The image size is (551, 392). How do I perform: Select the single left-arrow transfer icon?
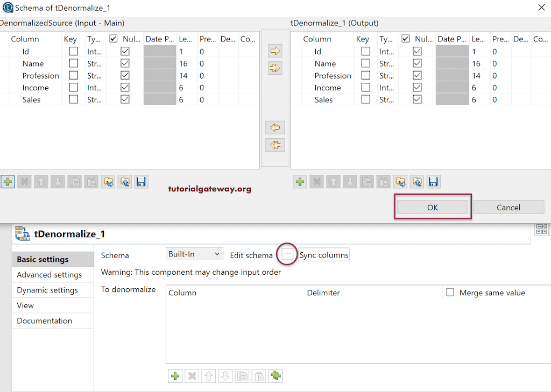(275, 127)
